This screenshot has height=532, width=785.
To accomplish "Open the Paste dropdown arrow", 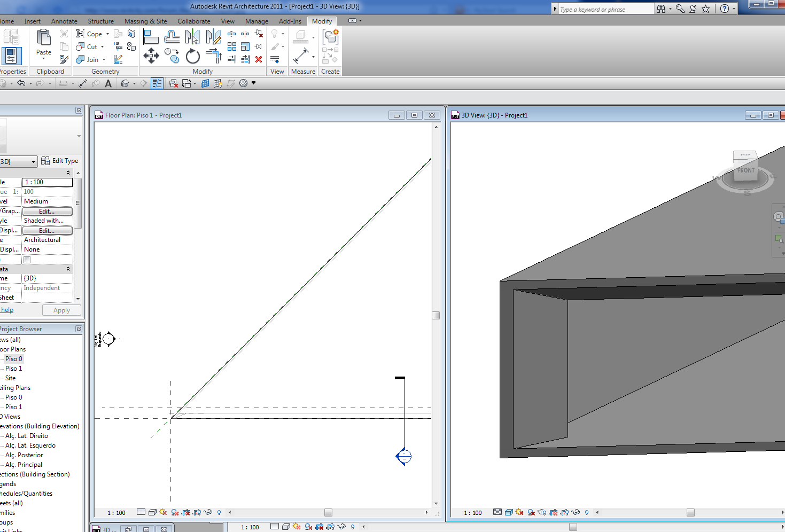I will tap(44, 59).
